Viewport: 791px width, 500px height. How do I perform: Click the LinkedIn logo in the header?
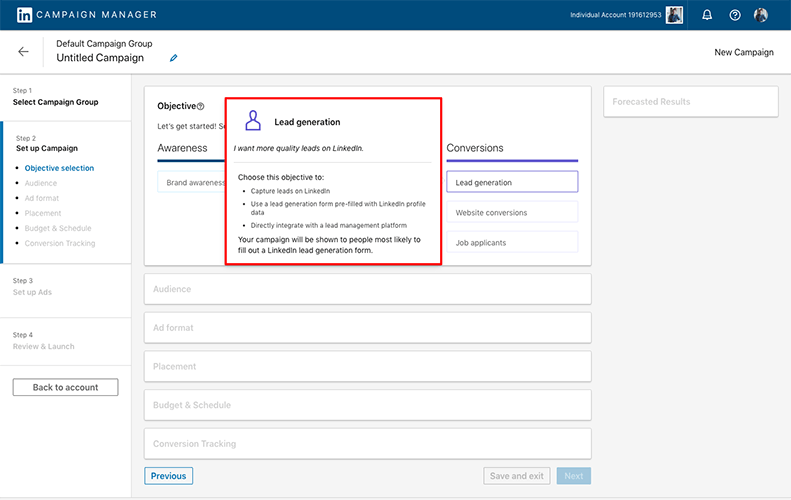coord(24,15)
